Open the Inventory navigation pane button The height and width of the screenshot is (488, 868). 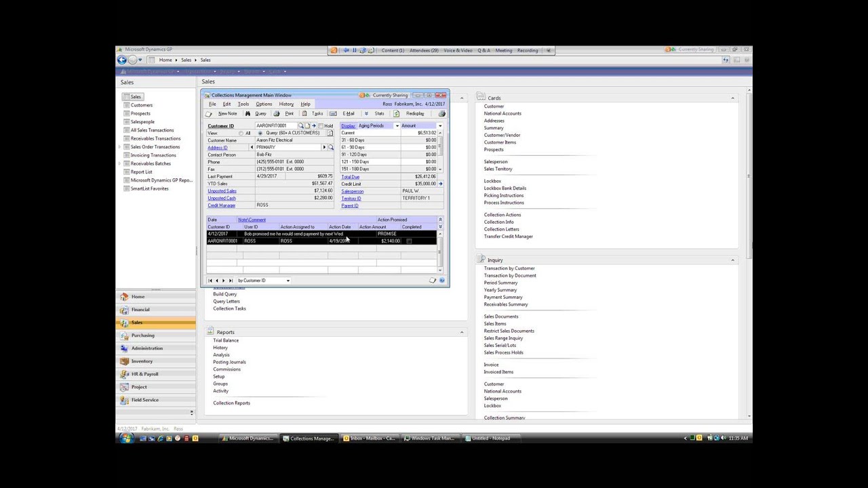coord(156,361)
